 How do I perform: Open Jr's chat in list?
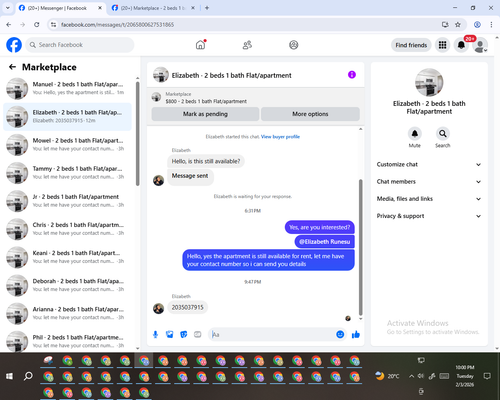pyautogui.click(x=68, y=201)
